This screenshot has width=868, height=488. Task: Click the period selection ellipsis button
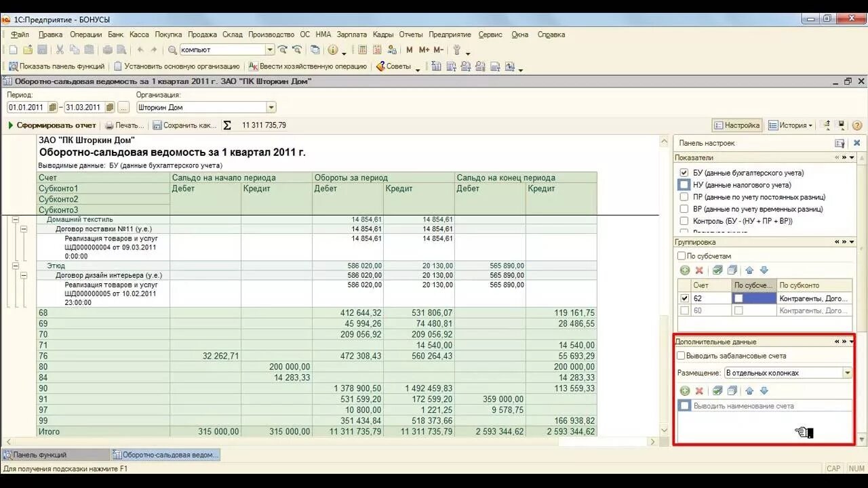coord(123,107)
